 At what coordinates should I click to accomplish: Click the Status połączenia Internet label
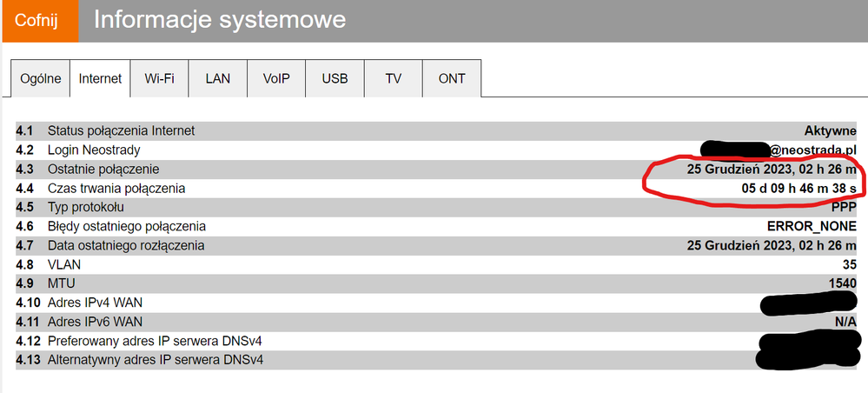click(121, 130)
